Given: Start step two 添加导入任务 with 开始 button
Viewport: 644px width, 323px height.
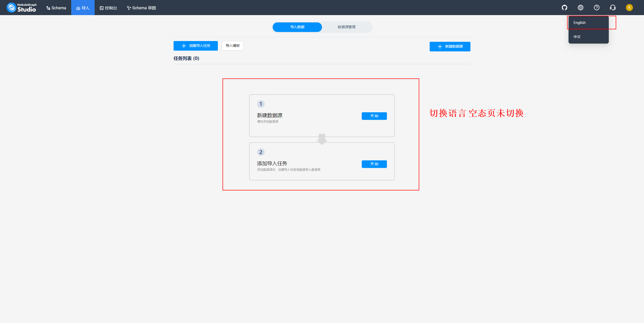Looking at the screenshot, I should coord(374,164).
